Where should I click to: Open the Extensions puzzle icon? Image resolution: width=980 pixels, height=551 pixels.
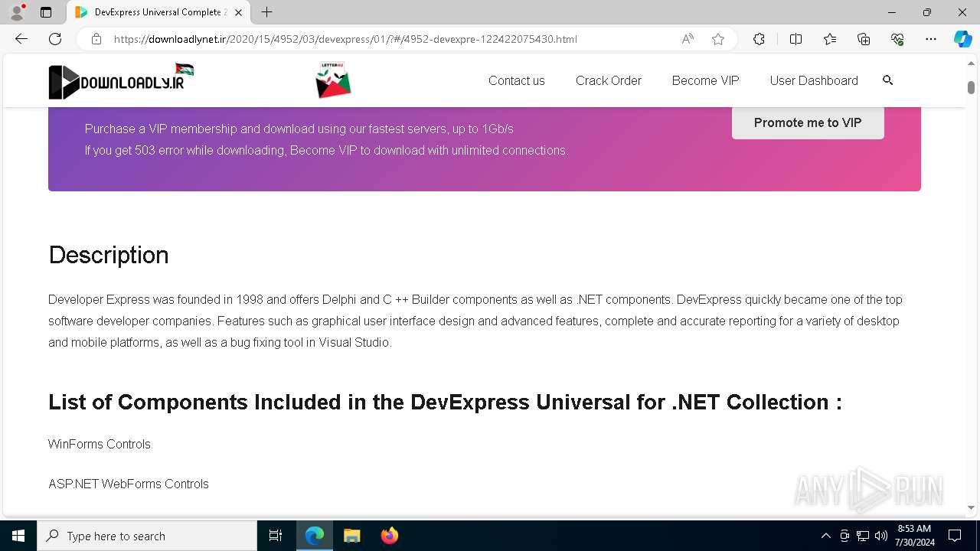tap(759, 39)
